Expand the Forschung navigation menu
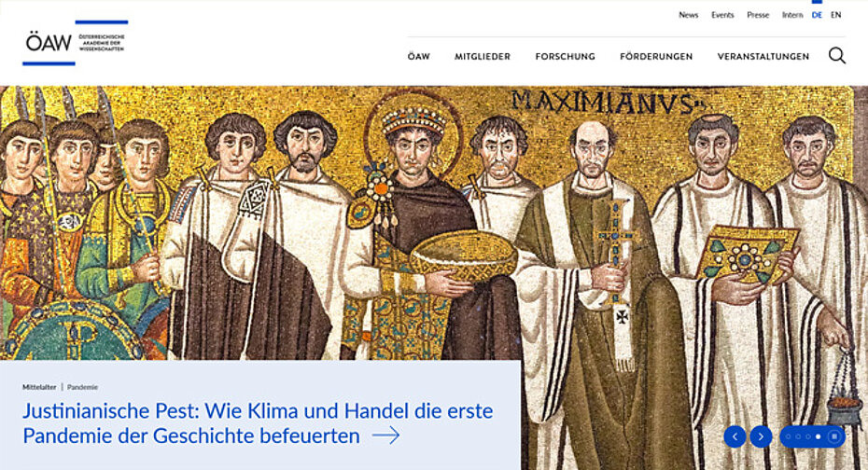This screenshot has width=868, height=470. point(566,56)
